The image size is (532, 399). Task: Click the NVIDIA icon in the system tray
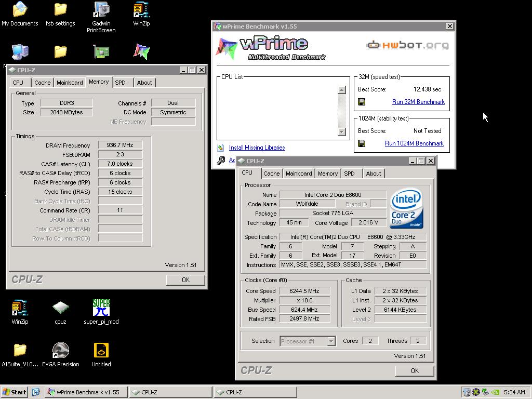tap(495, 392)
